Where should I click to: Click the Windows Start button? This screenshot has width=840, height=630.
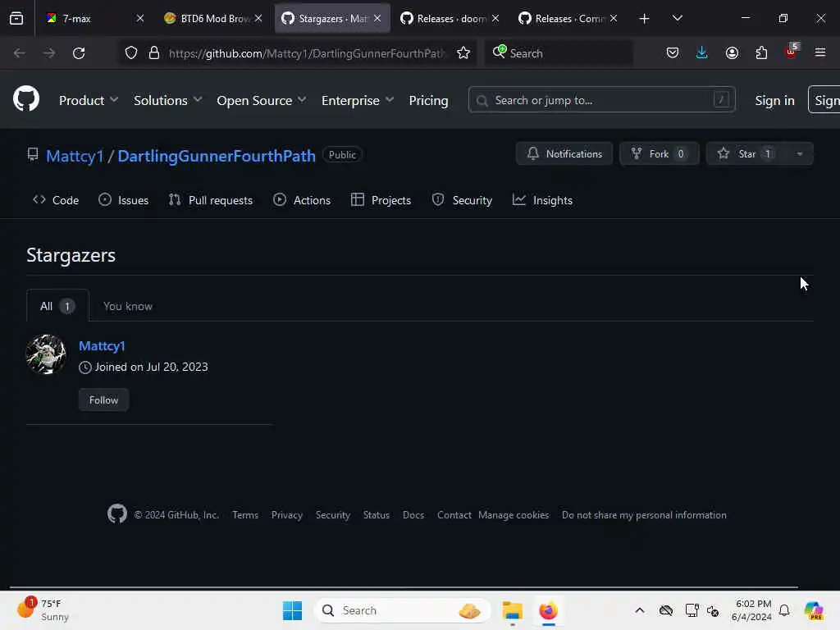coord(293,610)
